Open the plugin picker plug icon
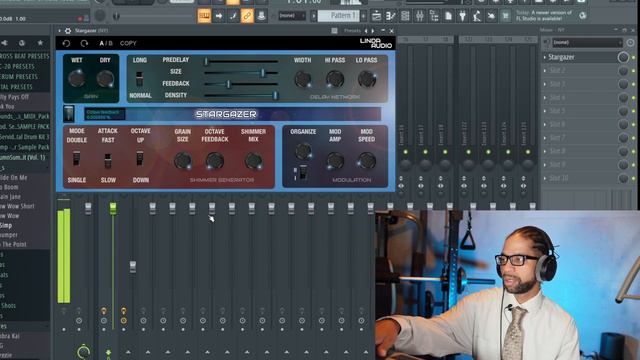Viewport: 640px width, 360px height. pyautogui.click(x=462, y=16)
